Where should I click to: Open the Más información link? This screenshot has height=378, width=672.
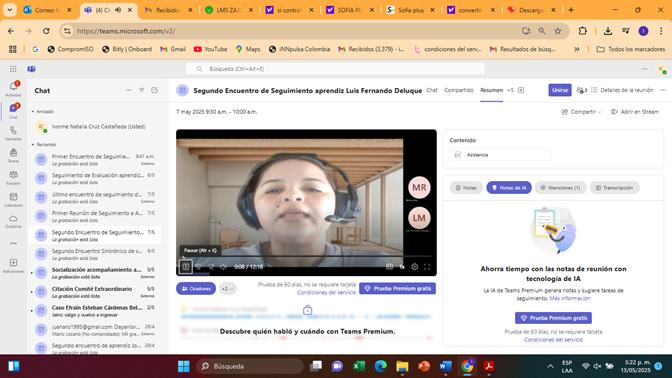[570, 298]
